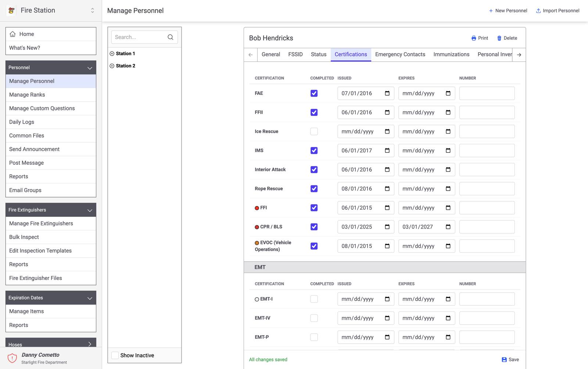This screenshot has height=369, width=588.
Task: Click the Import Personnel upload icon
Action: pyautogui.click(x=538, y=11)
